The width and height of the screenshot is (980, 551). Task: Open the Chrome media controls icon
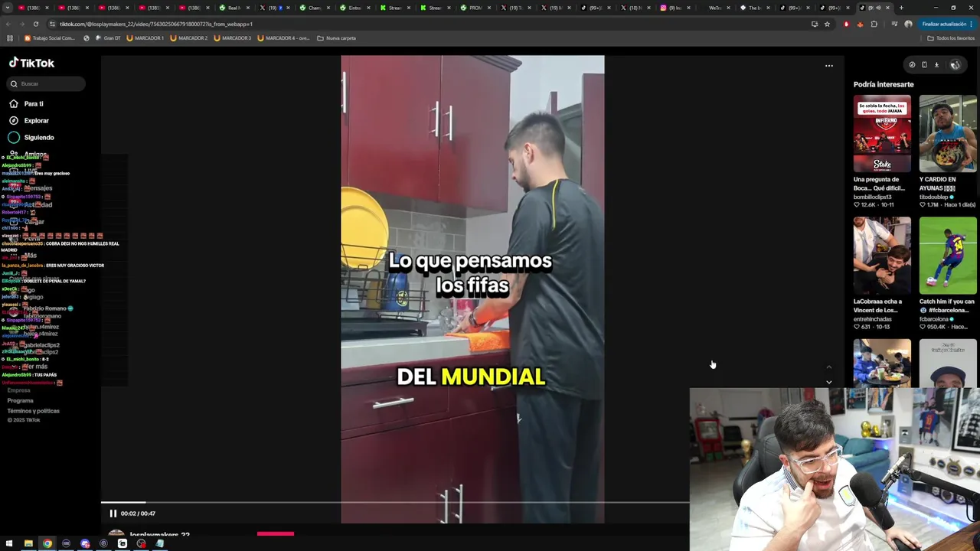[893, 24]
